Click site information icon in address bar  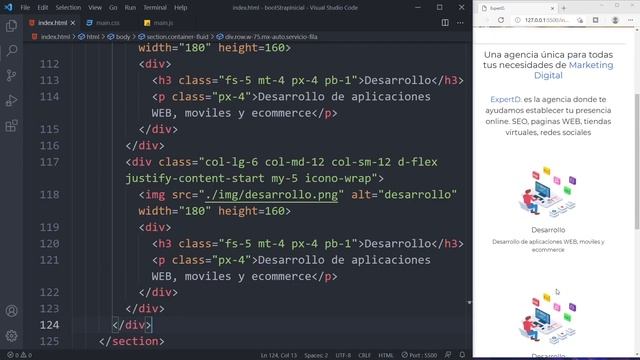coord(517,20)
